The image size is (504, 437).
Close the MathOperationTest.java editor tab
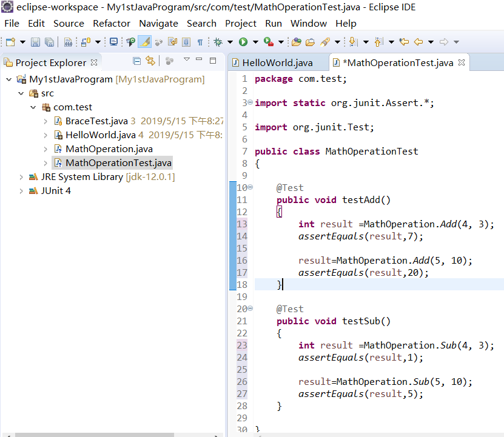tap(462, 62)
